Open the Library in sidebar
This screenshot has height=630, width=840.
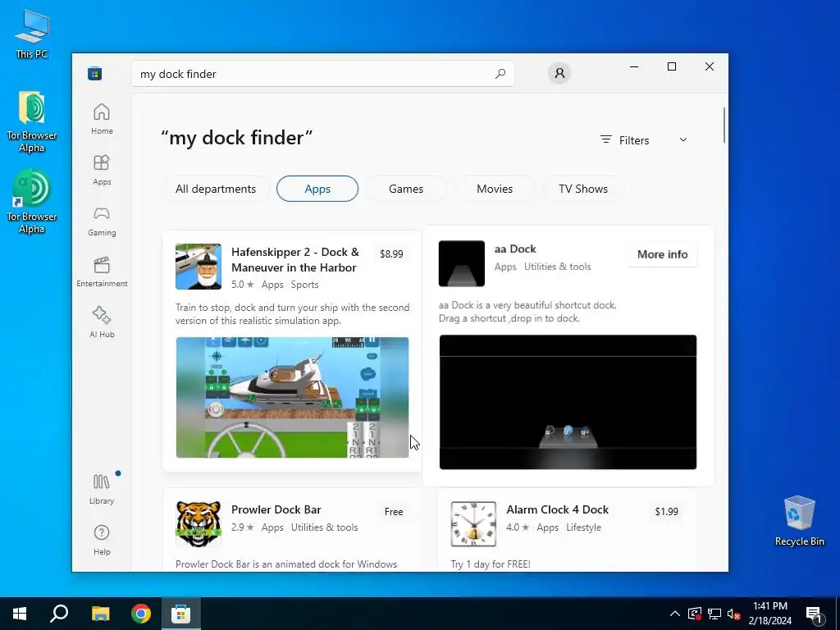[x=102, y=489]
